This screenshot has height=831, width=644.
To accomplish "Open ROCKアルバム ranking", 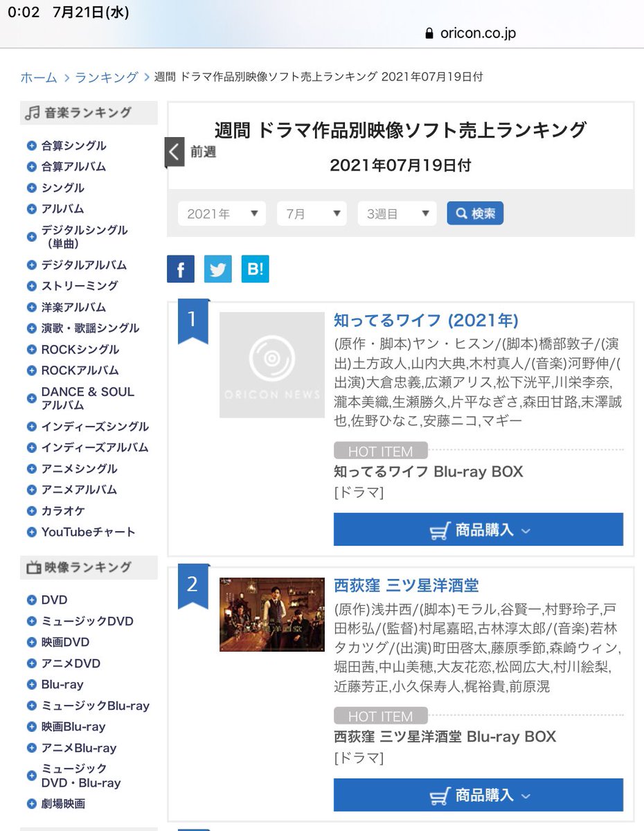I will (x=80, y=370).
